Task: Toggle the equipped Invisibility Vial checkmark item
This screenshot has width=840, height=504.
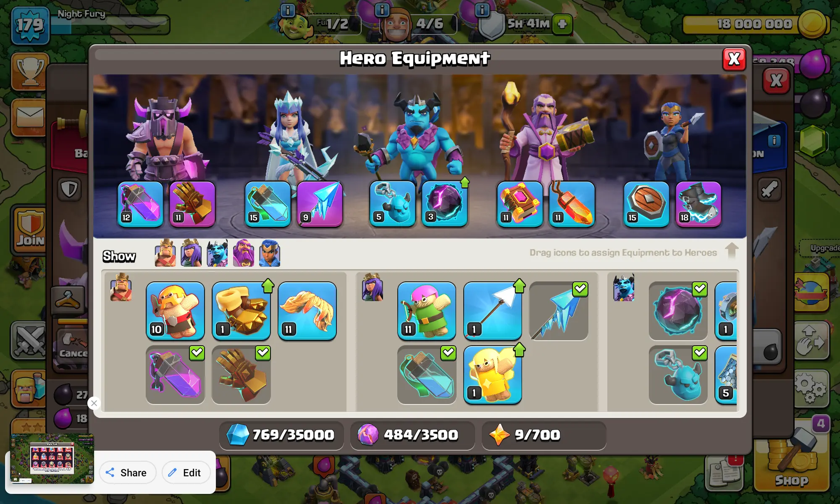Action: (426, 375)
